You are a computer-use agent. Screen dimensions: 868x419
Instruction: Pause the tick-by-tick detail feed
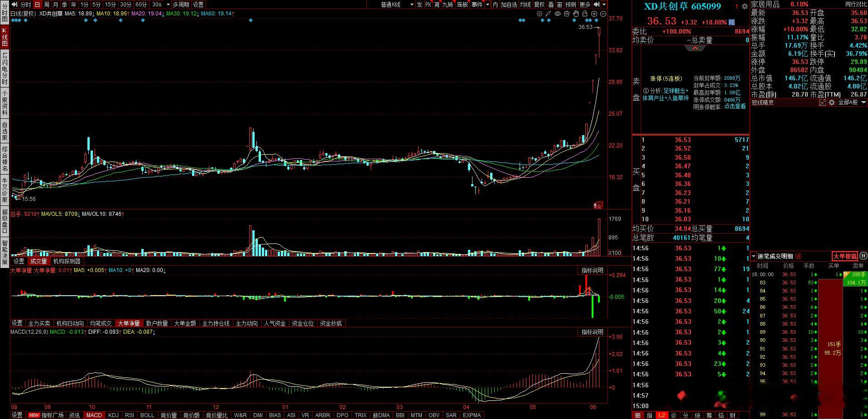(x=863, y=256)
